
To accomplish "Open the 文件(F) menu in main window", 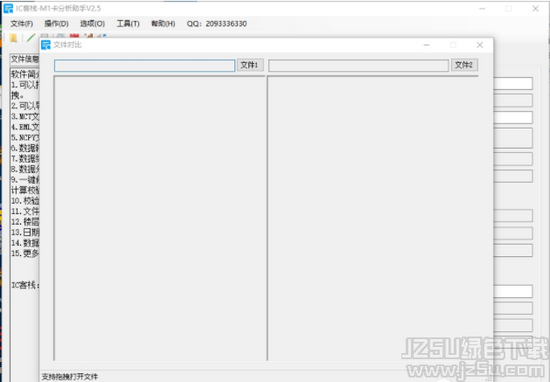I will click(22, 24).
